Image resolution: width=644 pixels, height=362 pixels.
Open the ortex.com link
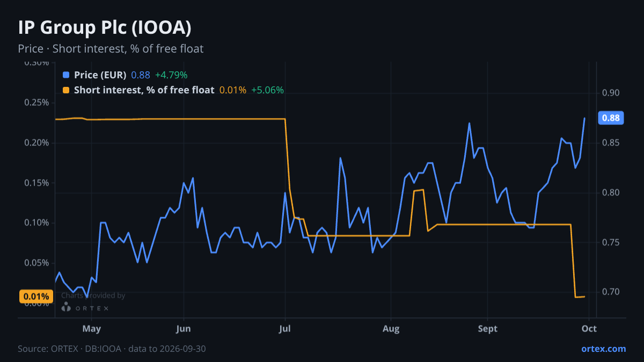[x=604, y=349]
